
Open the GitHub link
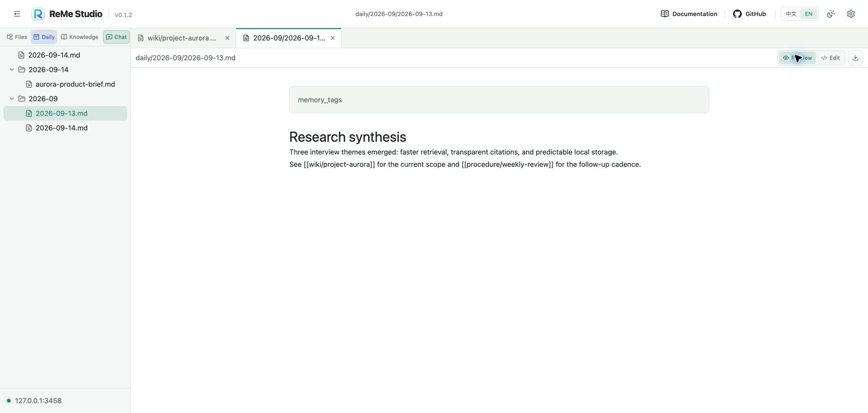749,14
